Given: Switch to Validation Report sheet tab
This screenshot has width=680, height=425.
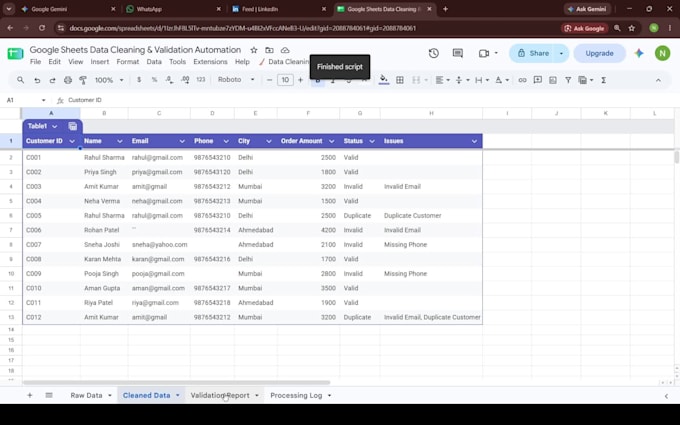Looking at the screenshot, I should tap(220, 395).
